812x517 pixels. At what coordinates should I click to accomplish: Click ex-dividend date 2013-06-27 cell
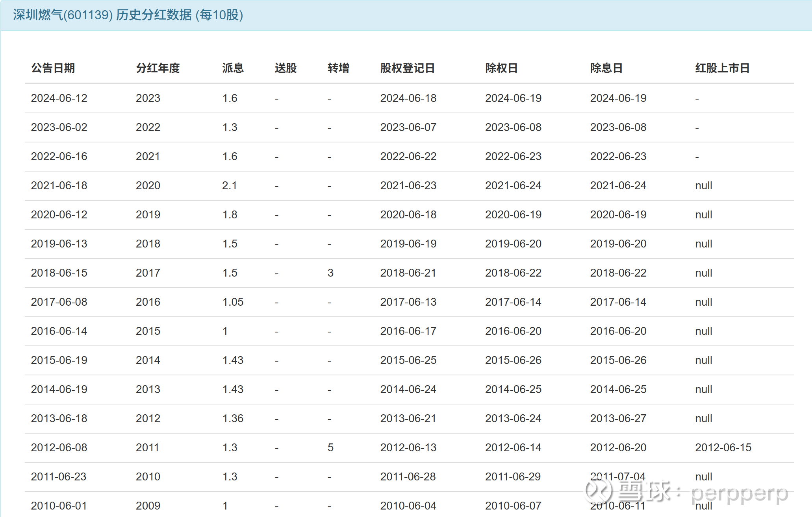click(618, 418)
